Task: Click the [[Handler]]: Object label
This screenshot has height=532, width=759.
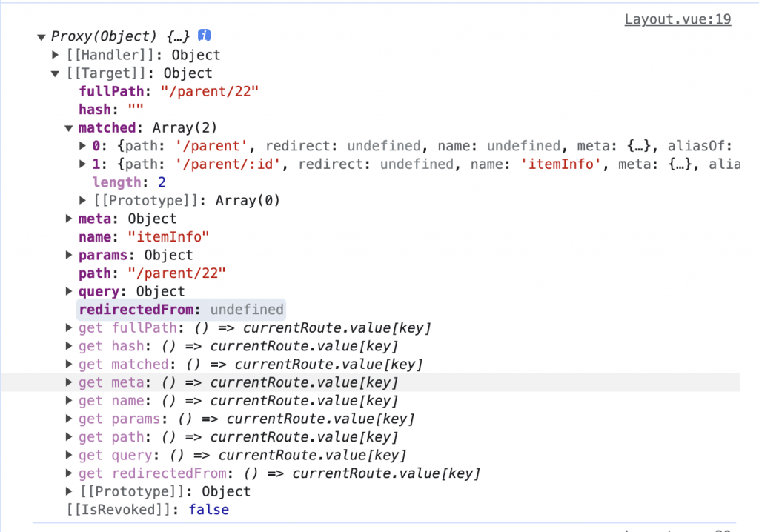Action: pos(143,55)
